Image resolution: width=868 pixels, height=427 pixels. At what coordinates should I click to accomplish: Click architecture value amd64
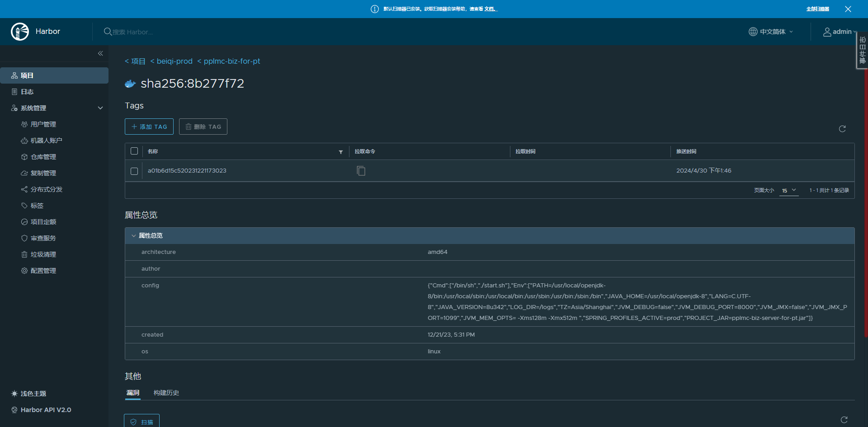pyautogui.click(x=438, y=252)
